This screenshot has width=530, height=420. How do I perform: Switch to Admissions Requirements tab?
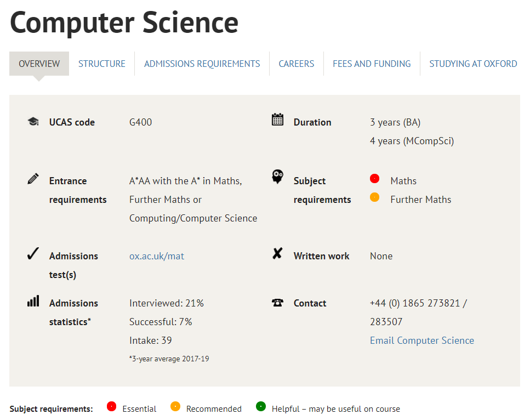202,64
